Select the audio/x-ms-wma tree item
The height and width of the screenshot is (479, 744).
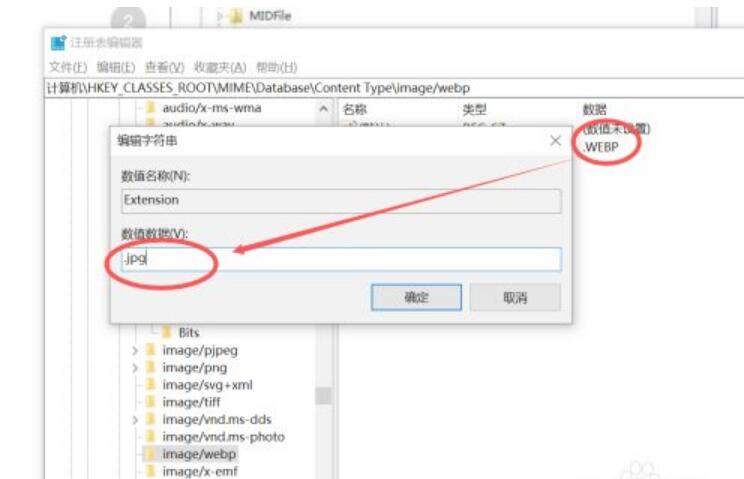pyautogui.click(x=212, y=108)
